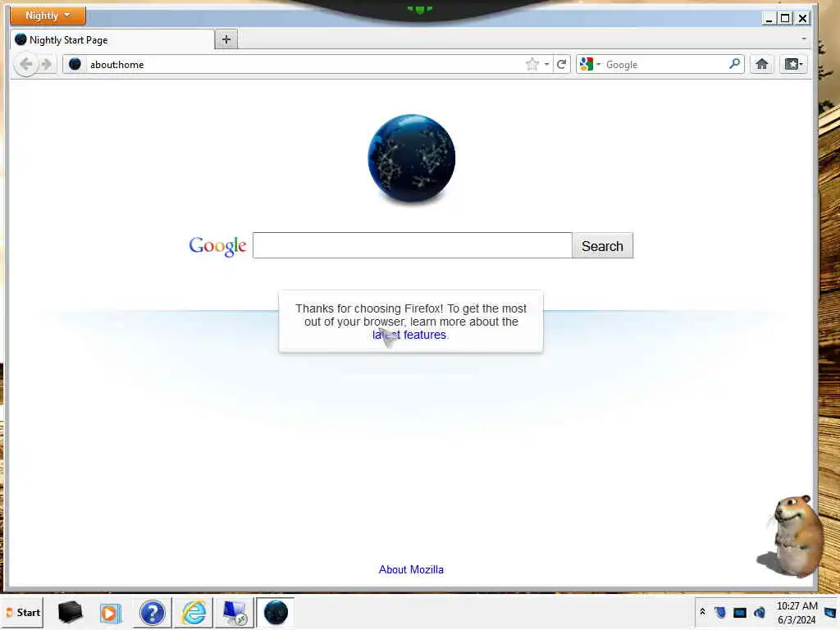Viewport: 840px width, 630px height.
Task: Open the clock showing 10:27 AM
Action: (797, 612)
